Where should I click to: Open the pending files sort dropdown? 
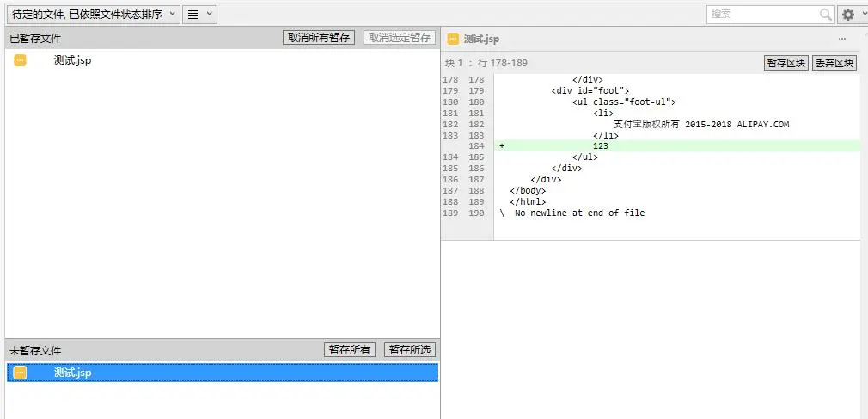[93, 15]
